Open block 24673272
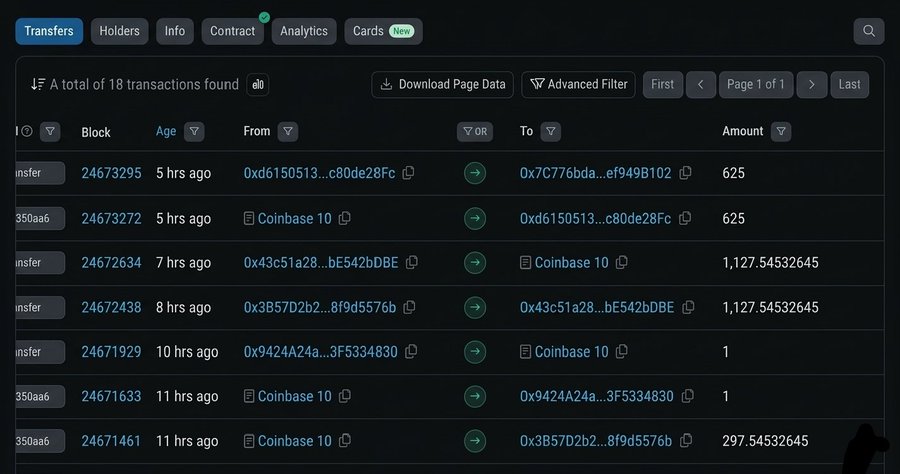The width and height of the screenshot is (900, 474). [x=111, y=219]
